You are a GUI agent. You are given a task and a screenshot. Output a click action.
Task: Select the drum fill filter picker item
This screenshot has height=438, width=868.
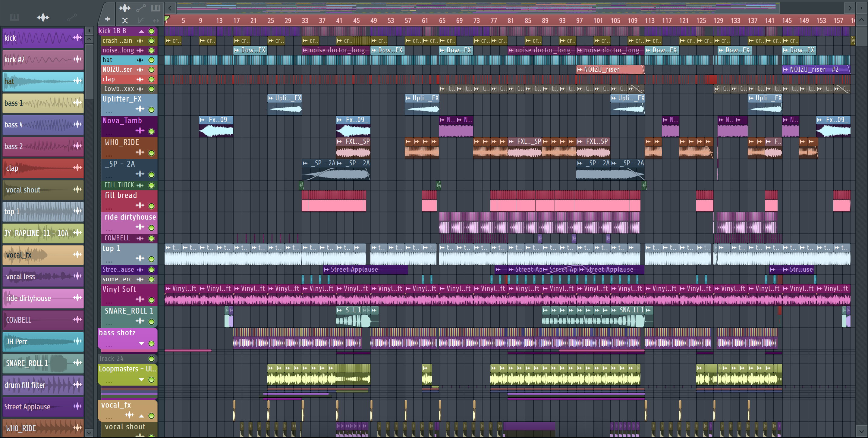tap(43, 385)
